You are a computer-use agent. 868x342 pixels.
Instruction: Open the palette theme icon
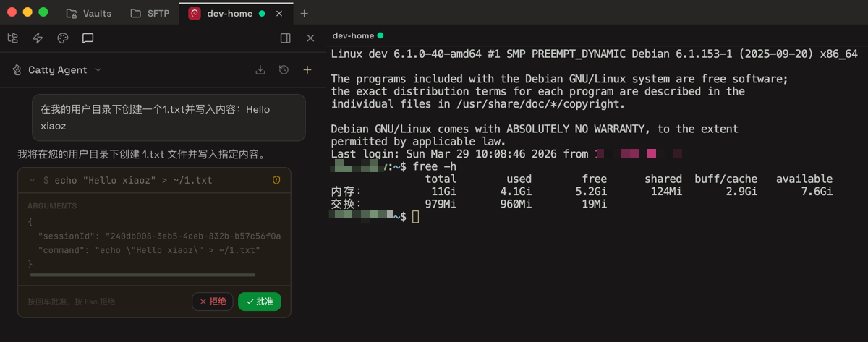tap(62, 38)
